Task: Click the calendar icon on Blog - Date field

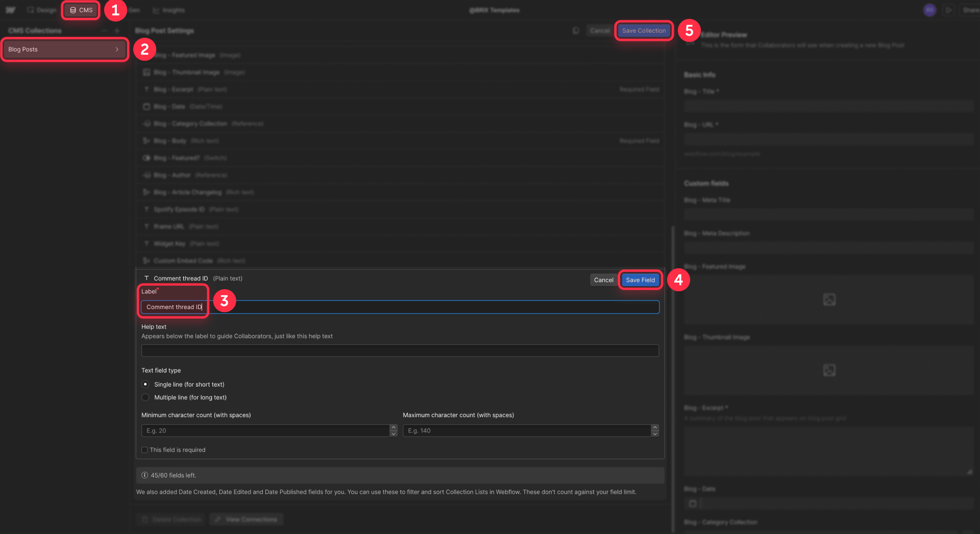Action: [147, 106]
